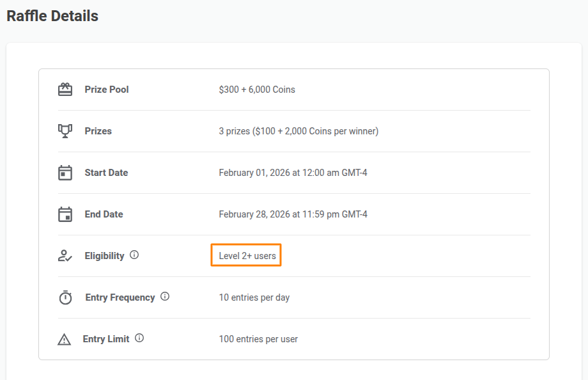This screenshot has height=380, width=588.
Task: Click the Start Date calendar icon
Action: [65, 173]
